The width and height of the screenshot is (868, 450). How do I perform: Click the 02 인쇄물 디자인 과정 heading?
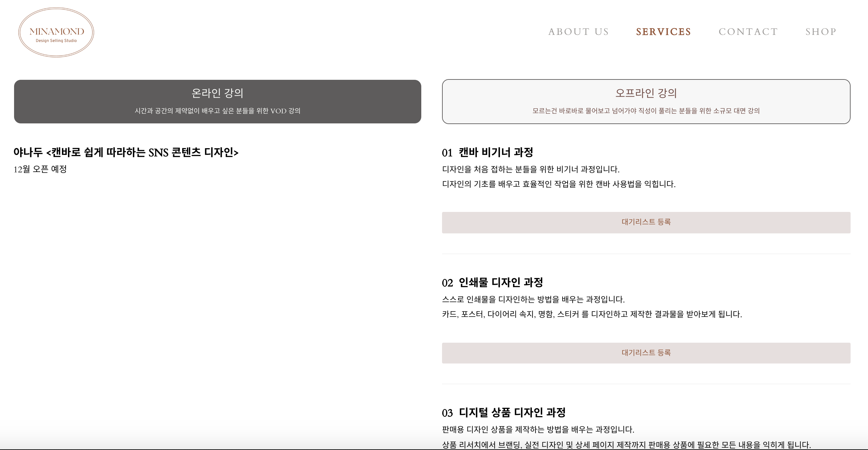click(x=492, y=283)
